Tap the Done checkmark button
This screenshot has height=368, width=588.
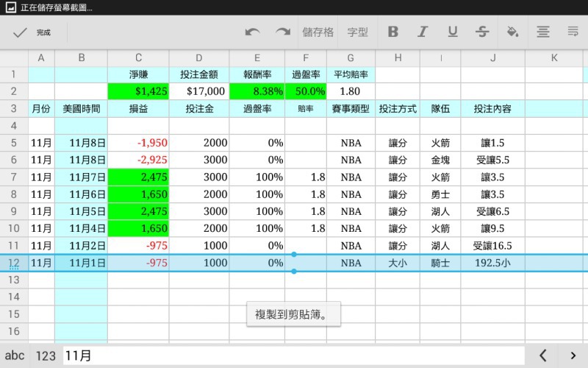(x=32, y=32)
